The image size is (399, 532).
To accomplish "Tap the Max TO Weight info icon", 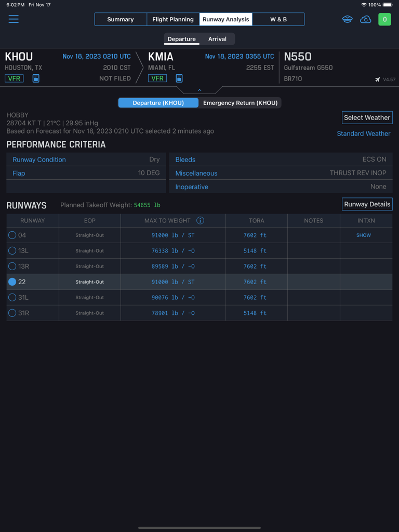I will pos(200,220).
